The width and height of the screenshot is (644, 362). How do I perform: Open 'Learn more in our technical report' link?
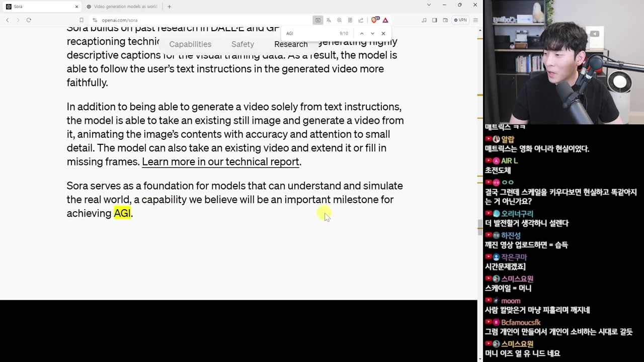click(220, 161)
